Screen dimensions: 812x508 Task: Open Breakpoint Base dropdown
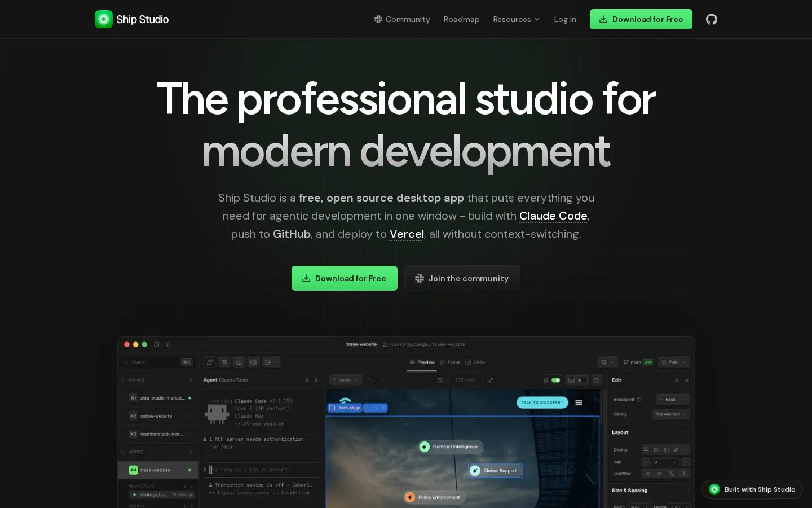(673, 400)
